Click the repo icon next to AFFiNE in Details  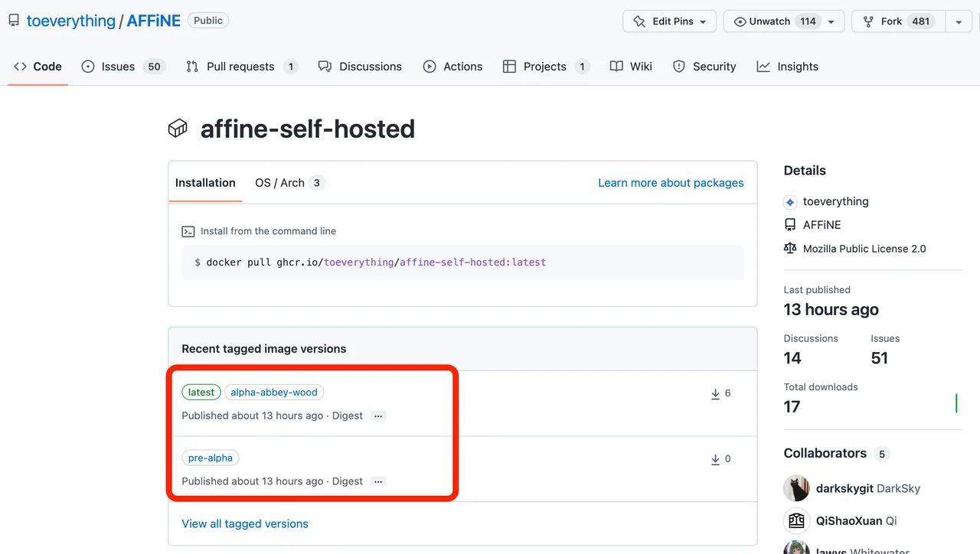pos(790,225)
